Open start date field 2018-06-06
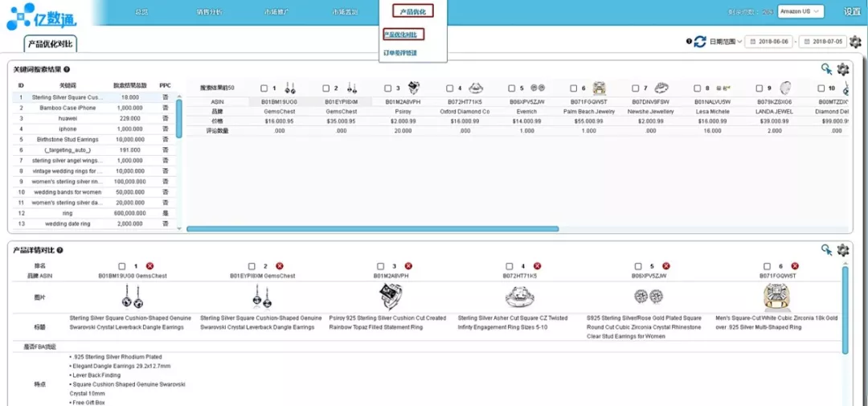Viewport: 868px width, 406px height. coord(770,42)
